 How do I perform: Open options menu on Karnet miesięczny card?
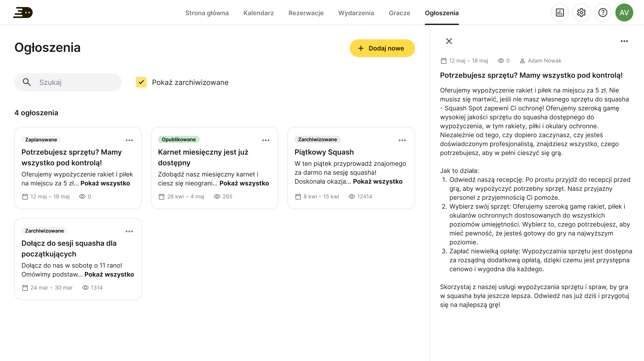(266, 140)
